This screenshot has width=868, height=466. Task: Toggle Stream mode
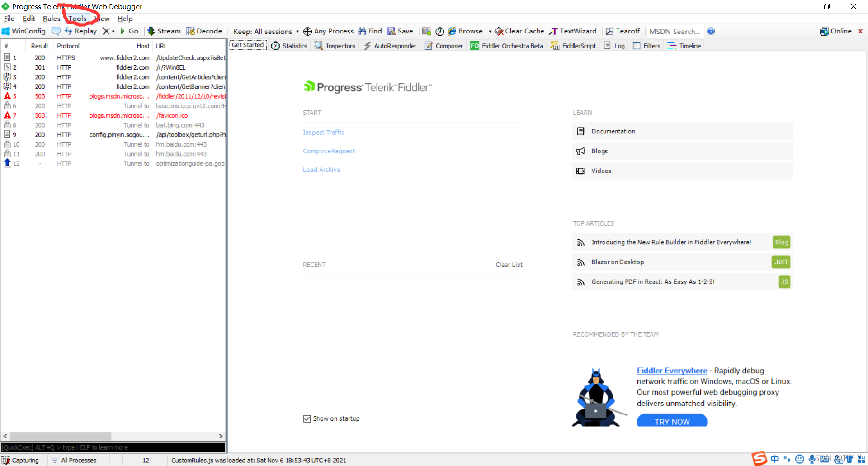pos(164,31)
